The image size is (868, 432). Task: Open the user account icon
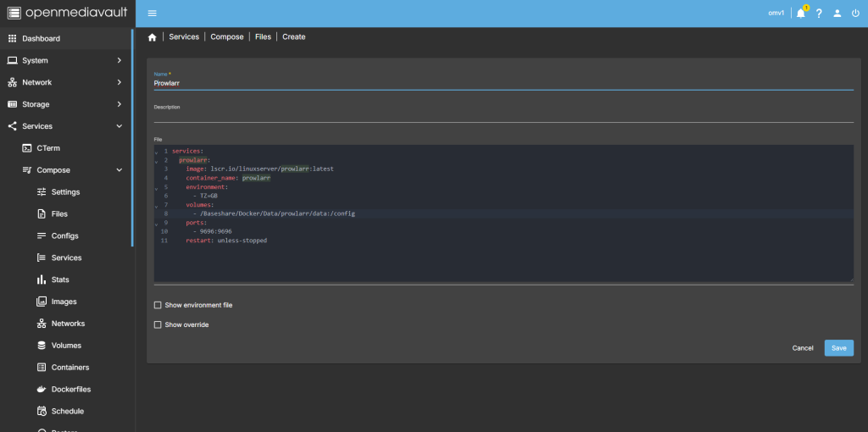tap(837, 14)
